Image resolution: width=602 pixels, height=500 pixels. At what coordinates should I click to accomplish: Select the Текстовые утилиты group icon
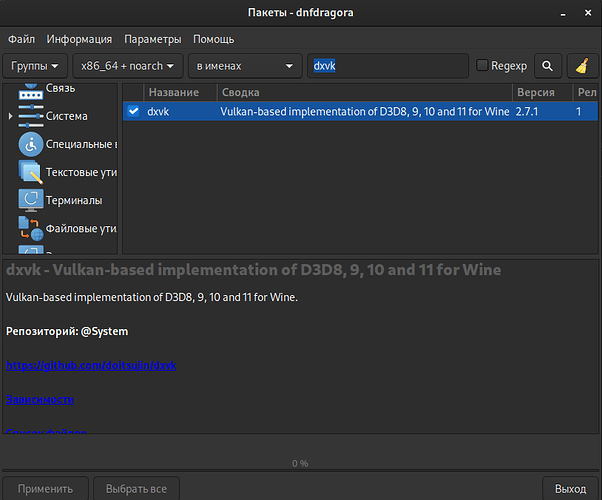(29, 172)
